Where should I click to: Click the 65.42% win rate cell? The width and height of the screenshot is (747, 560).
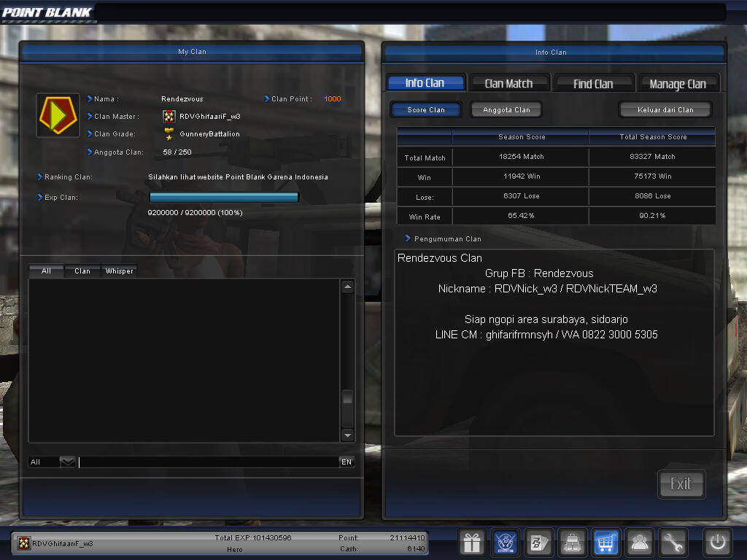(521, 216)
